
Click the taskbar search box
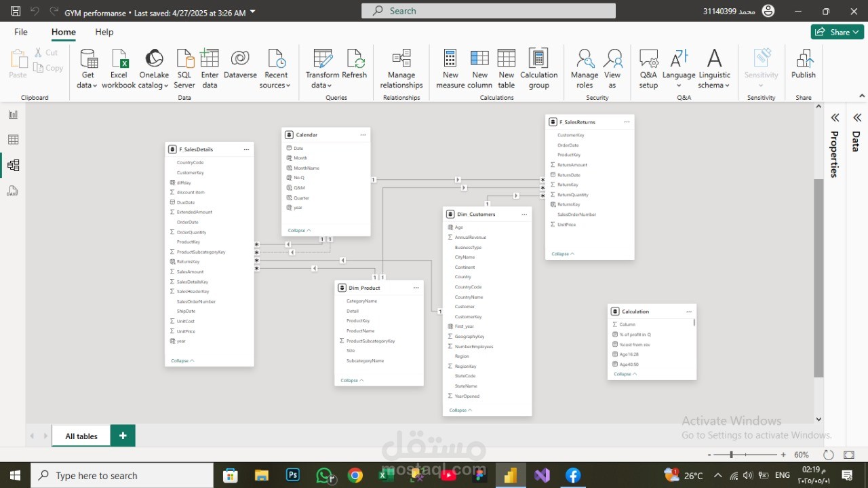tap(123, 475)
